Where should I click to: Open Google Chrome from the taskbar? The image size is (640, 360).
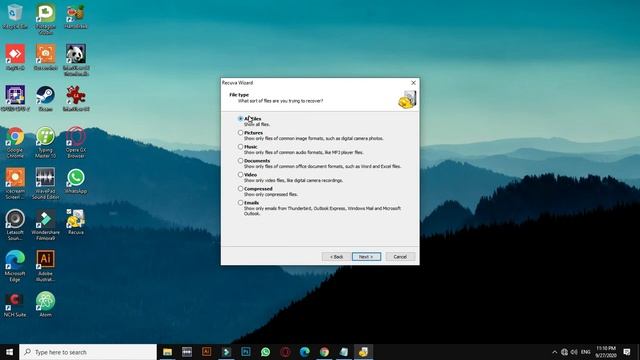coord(324,352)
